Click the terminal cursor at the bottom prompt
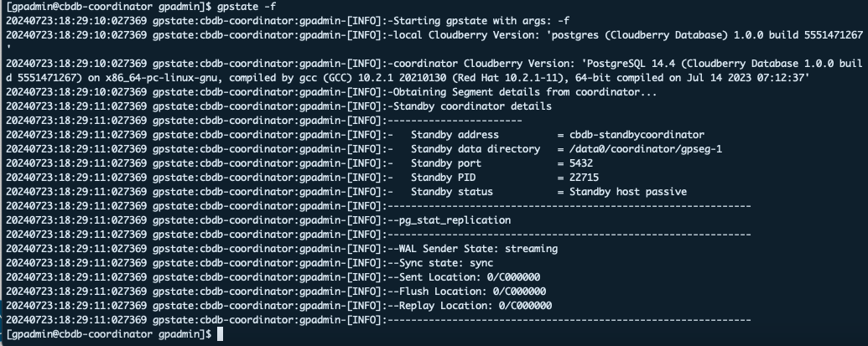 (x=221, y=334)
